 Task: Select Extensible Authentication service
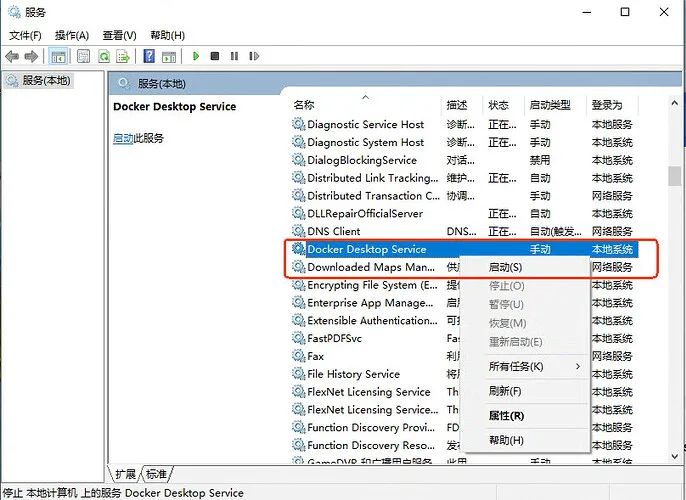[372, 321]
